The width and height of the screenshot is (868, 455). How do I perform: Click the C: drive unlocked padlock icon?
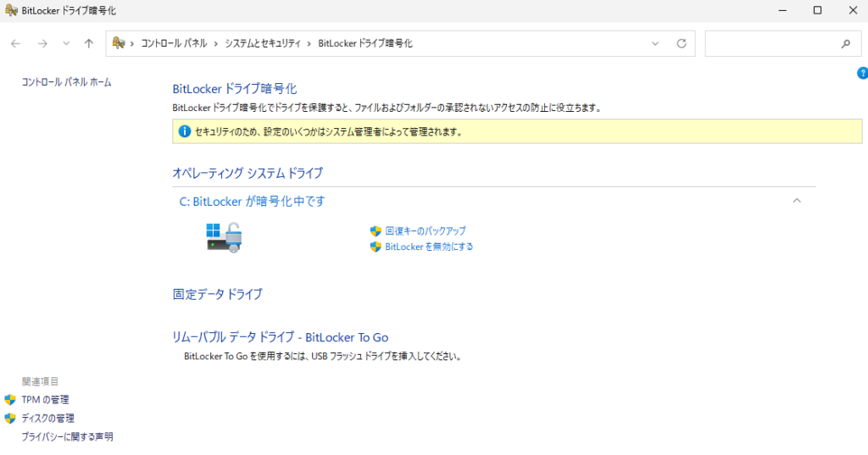pos(224,238)
